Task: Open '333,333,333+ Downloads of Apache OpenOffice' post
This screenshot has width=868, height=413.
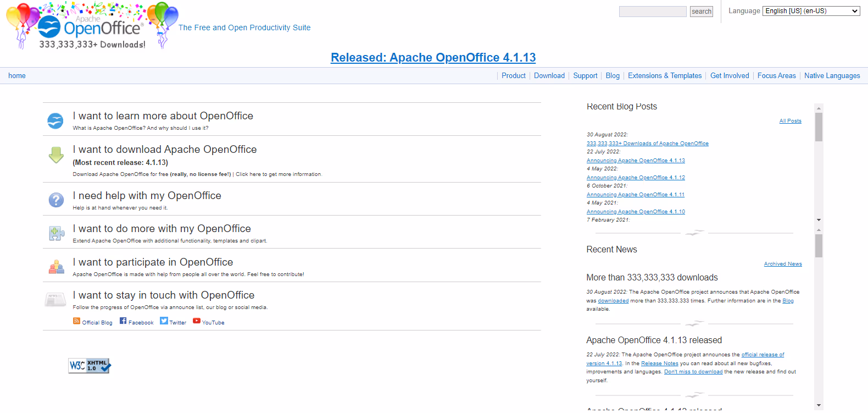Action: pos(648,144)
